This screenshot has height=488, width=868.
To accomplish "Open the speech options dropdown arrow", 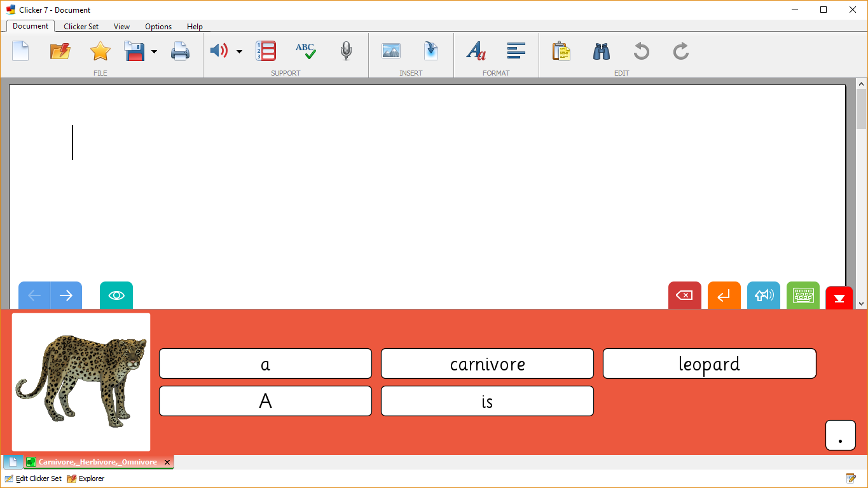I will (239, 51).
